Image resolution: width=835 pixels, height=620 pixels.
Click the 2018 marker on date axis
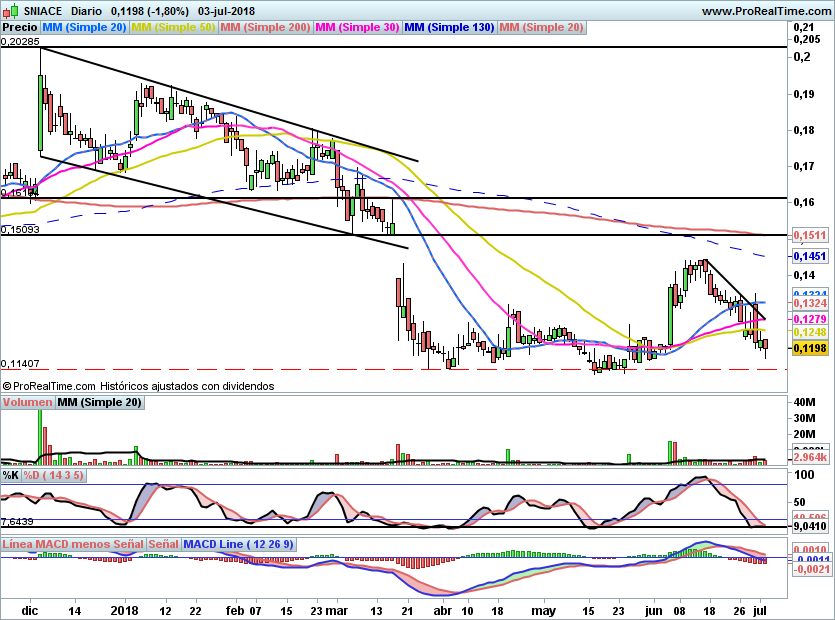click(124, 608)
